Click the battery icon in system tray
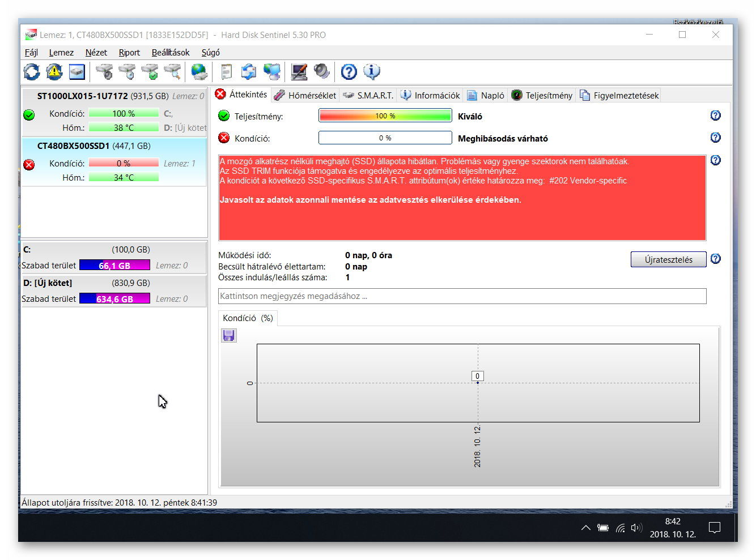The width and height of the screenshot is (756, 560). pyautogui.click(x=603, y=528)
